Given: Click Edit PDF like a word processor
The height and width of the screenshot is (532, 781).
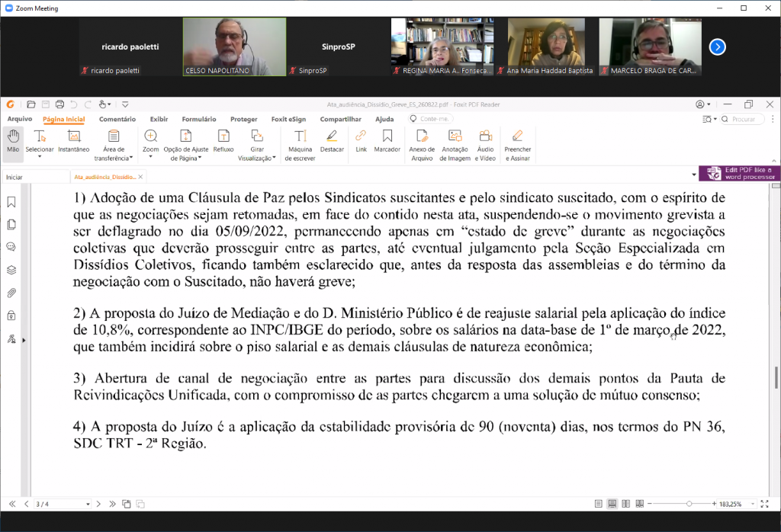Looking at the screenshot, I should point(740,173).
